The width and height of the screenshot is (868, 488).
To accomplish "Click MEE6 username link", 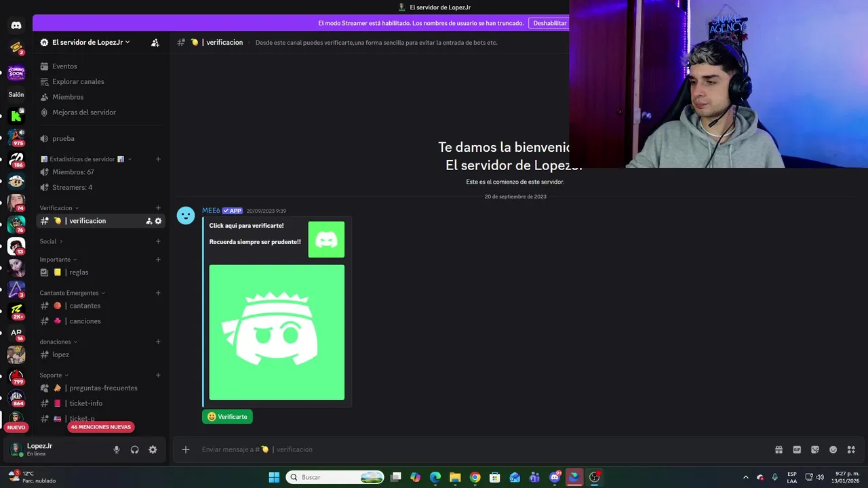I will (x=211, y=211).
